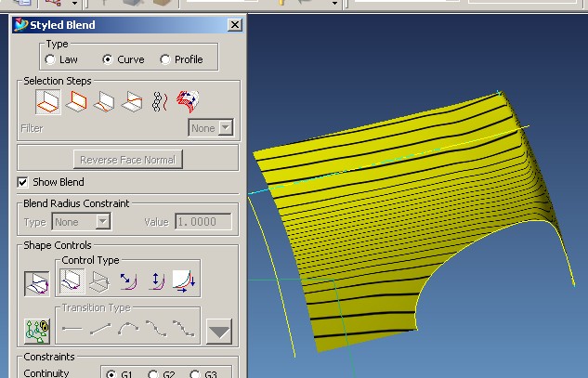Viewport: 588px width, 378px height.
Task: Open the Blend Radius Constraint Type dropdown
Action: pyautogui.click(x=81, y=222)
